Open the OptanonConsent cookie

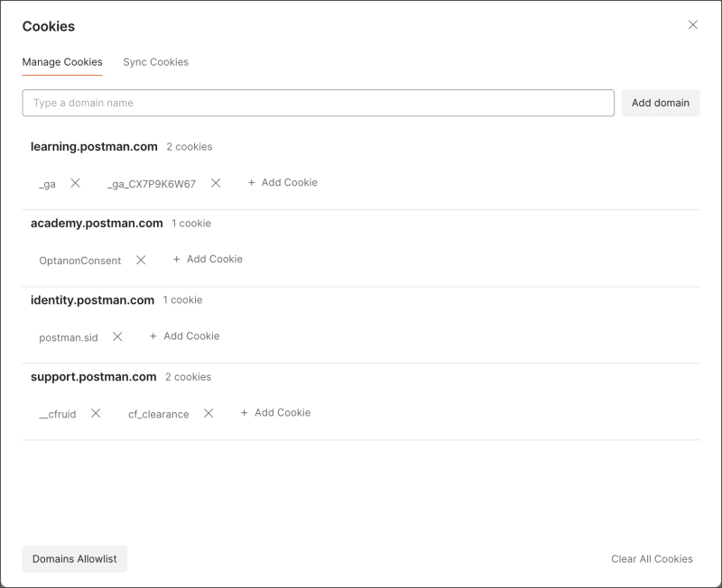point(80,261)
